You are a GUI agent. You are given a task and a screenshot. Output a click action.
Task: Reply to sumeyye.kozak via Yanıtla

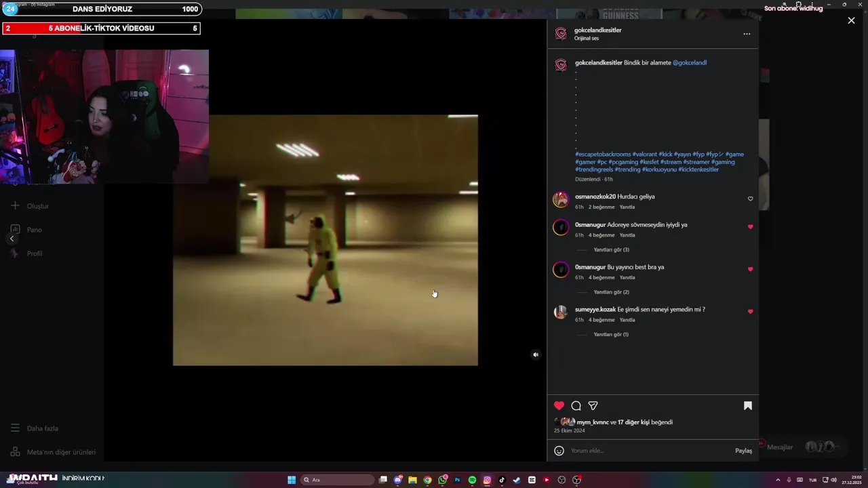(x=627, y=320)
